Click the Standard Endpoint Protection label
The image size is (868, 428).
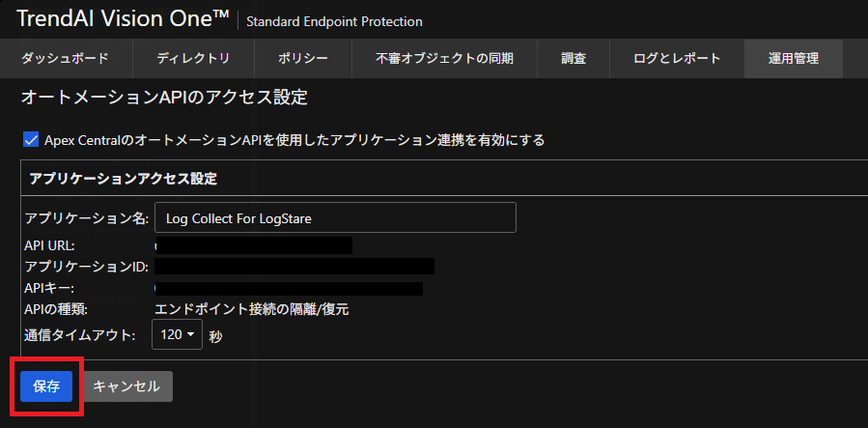click(x=334, y=21)
